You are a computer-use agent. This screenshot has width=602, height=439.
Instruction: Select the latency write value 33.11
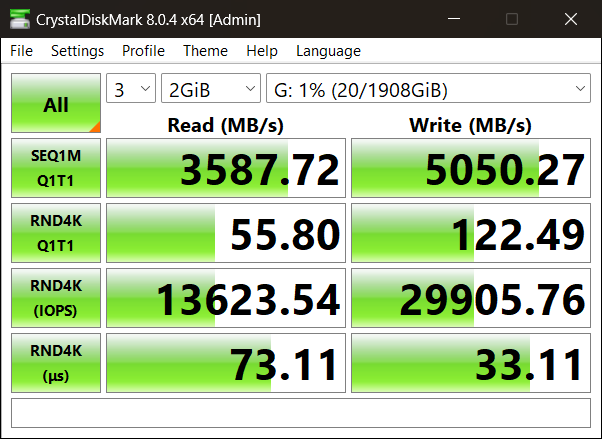coord(471,363)
